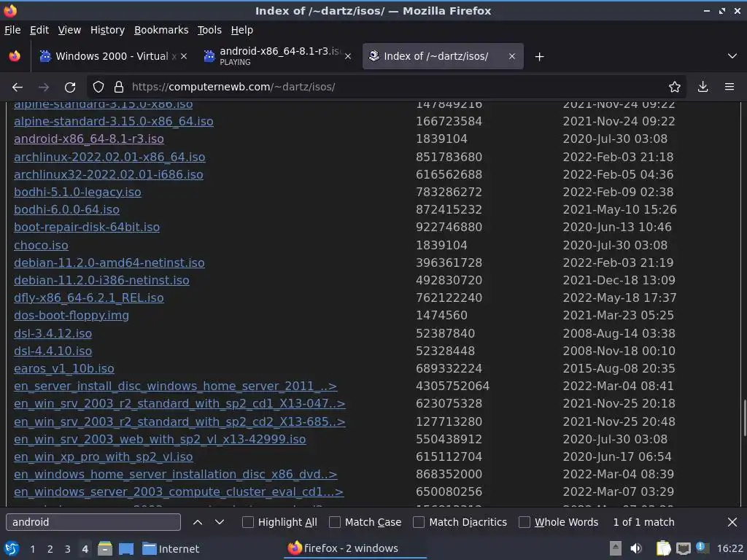Click the taskbar desktop icon
The image size is (747, 560).
pyautogui.click(x=126, y=549)
